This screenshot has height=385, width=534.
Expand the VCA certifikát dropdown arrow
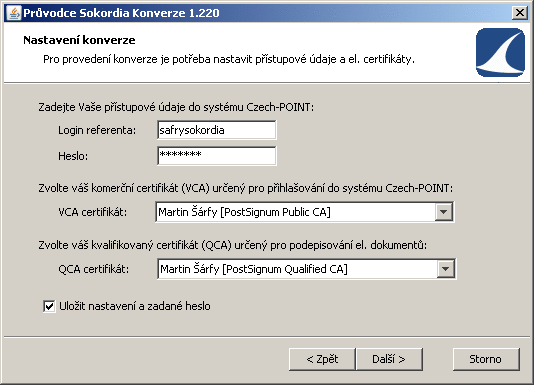pos(443,212)
